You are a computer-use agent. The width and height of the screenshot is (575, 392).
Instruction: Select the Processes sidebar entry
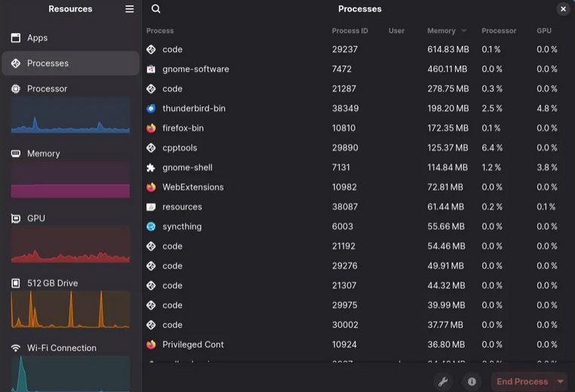[x=70, y=63]
